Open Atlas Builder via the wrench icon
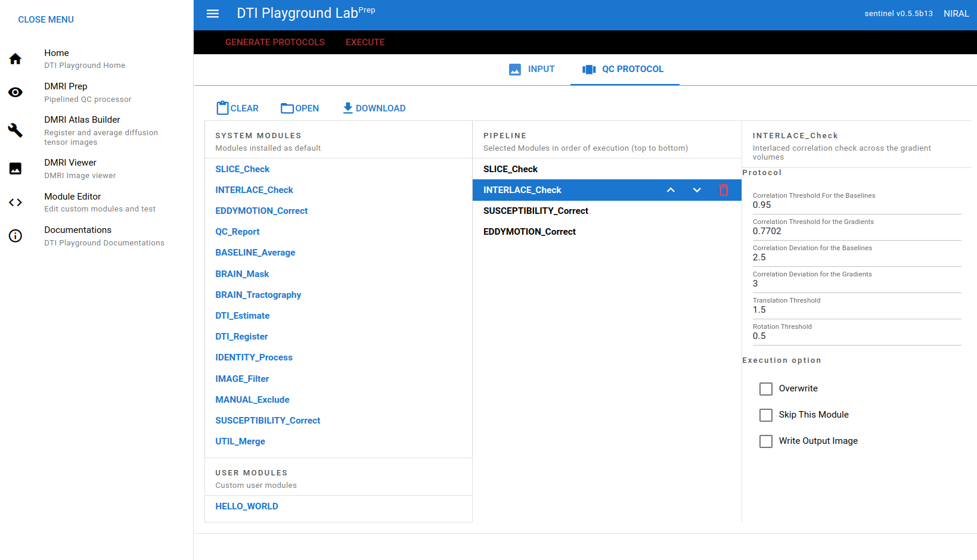Viewport: 977px width, 560px height. click(15, 130)
